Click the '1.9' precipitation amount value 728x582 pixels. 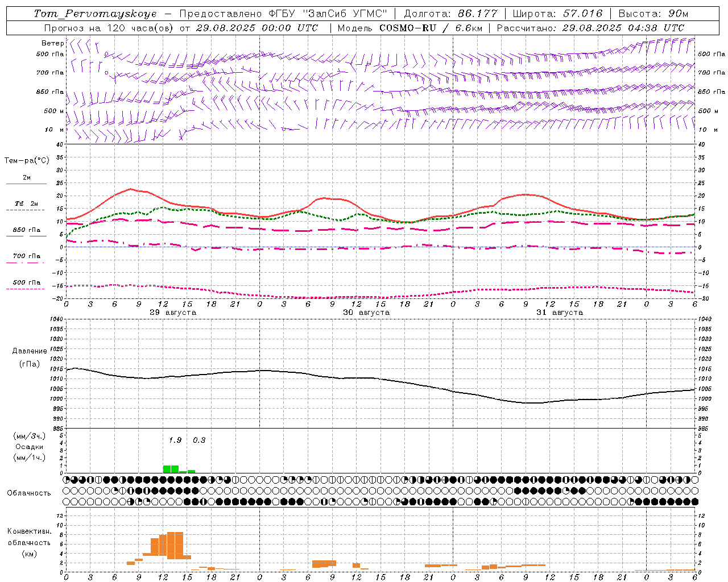click(x=175, y=440)
